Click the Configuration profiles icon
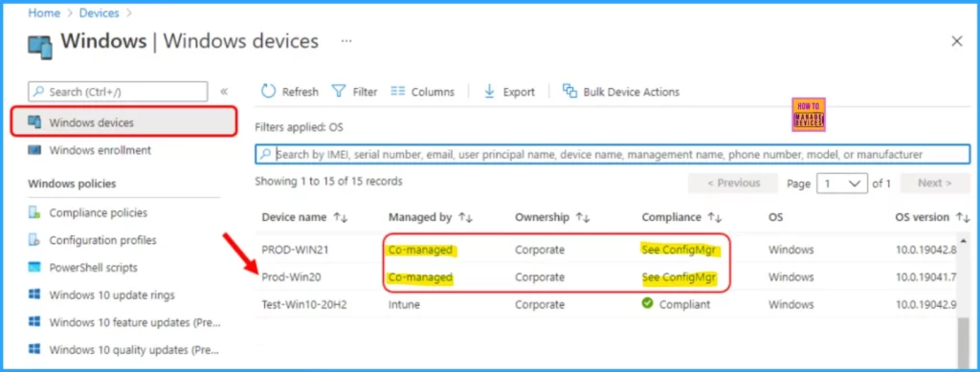The image size is (980, 372). pyautogui.click(x=35, y=240)
